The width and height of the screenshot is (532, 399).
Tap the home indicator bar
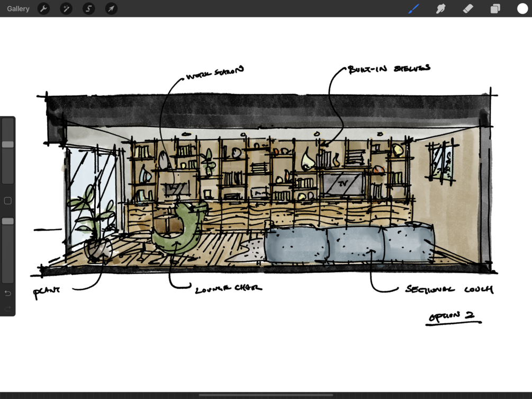coord(266,395)
